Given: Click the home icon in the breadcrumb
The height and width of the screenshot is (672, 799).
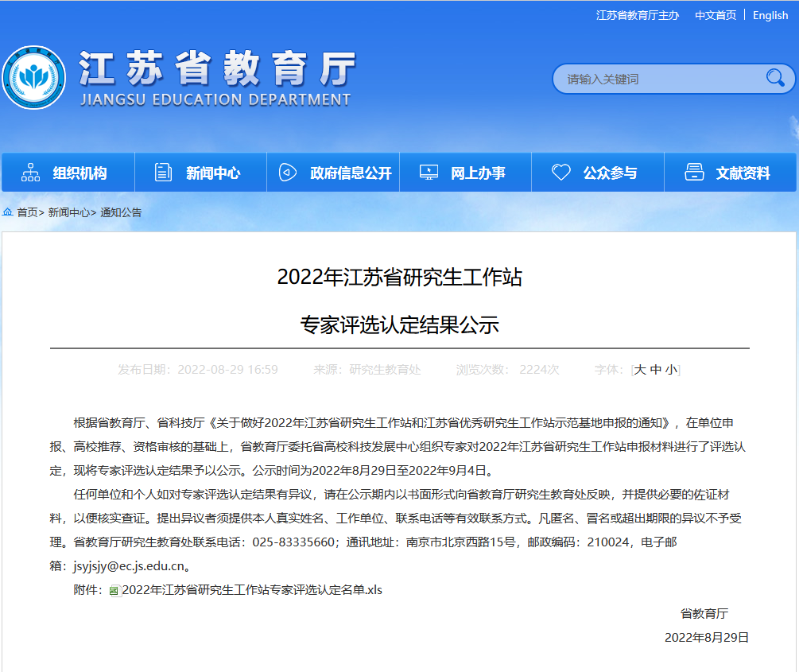Looking at the screenshot, I should [x=8, y=212].
